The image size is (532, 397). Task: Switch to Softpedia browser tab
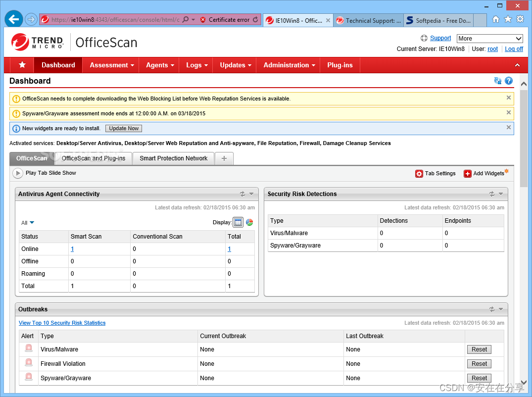tap(438, 20)
